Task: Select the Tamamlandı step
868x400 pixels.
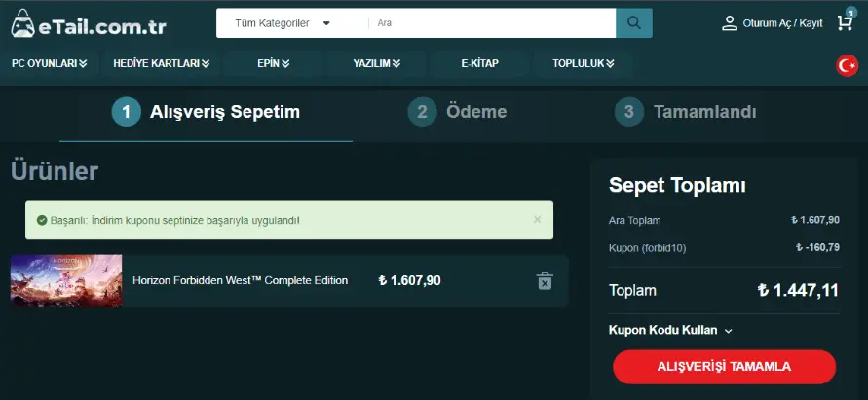Action: tap(685, 112)
